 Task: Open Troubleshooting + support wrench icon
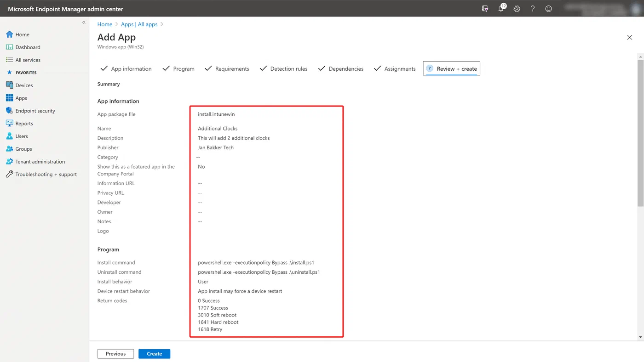pyautogui.click(x=9, y=174)
